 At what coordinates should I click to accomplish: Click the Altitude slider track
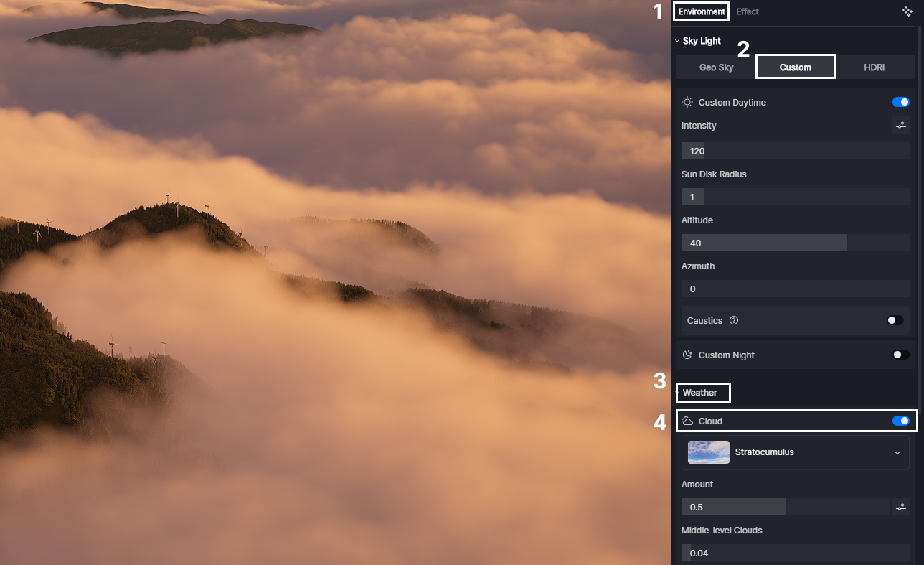point(795,243)
